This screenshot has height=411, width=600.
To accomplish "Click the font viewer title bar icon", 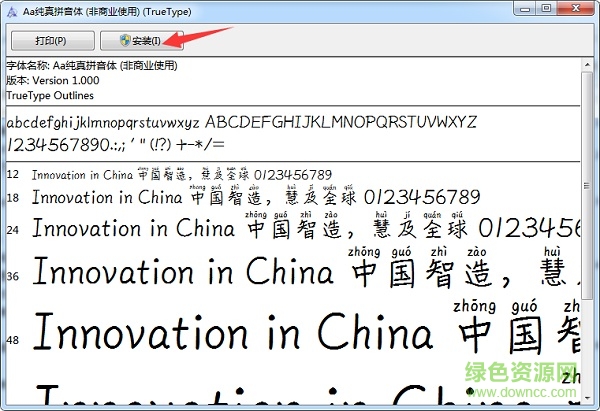I will click(12, 12).
